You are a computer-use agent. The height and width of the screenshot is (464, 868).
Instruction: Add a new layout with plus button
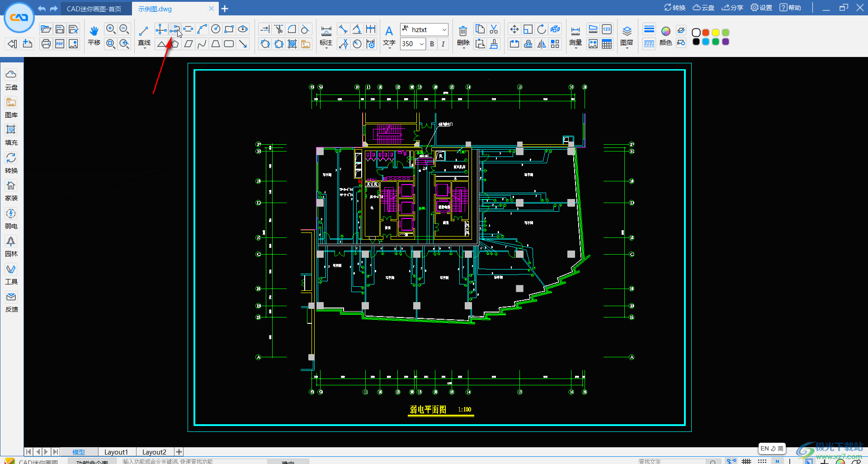pyautogui.click(x=179, y=452)
